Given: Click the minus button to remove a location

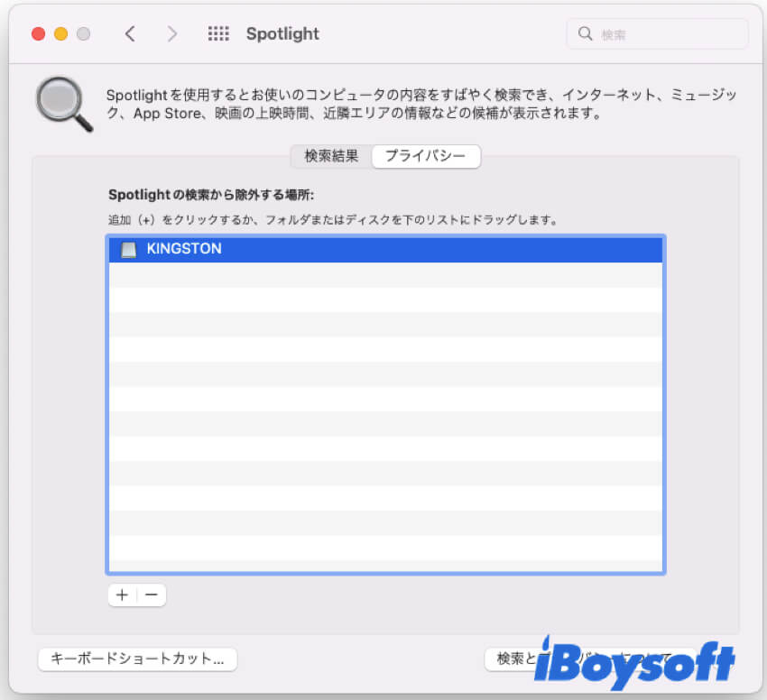Looking at the screenshot, I should click(151, 594).
